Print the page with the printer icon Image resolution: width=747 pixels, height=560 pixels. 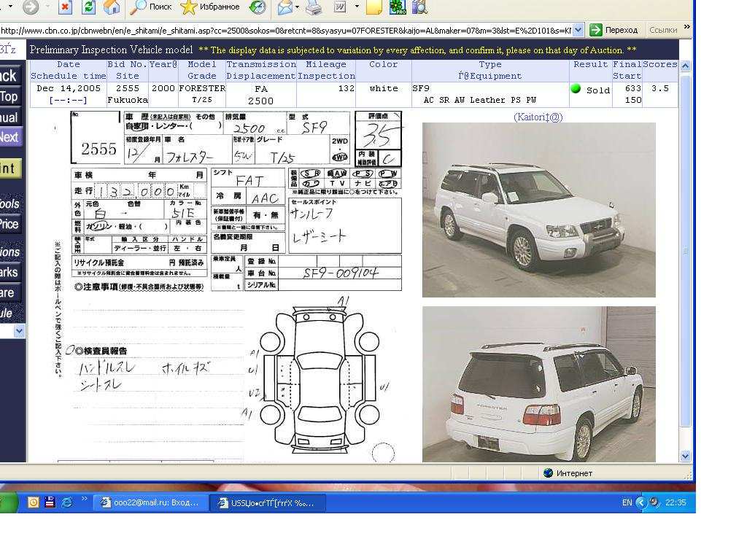314,7
